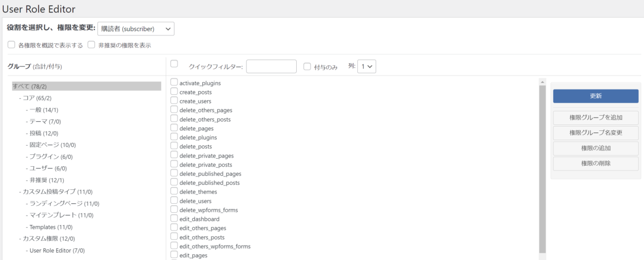
Task: Click the capability list scrollbar up arrow
Action: [542, 83]
